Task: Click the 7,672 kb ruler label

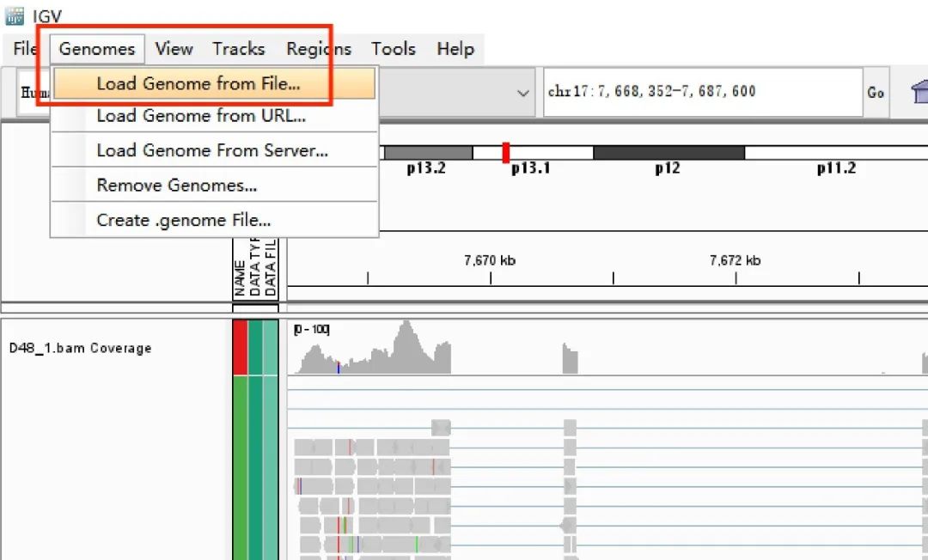Action: [735, 260]
